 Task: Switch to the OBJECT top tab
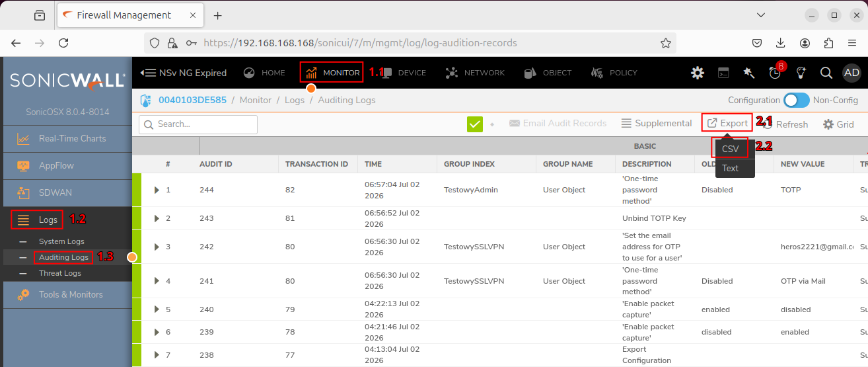click(547, 73)
